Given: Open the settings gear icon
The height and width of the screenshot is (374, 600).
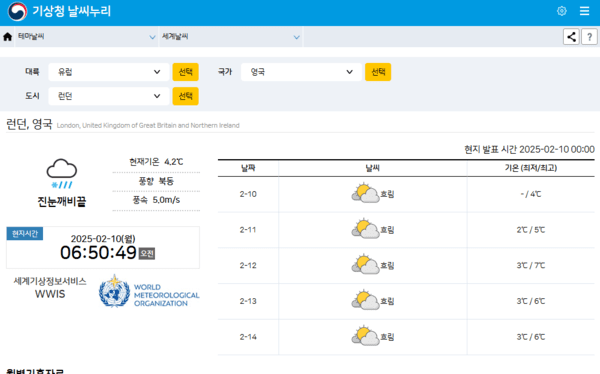Looking at the screenshot, I should pyautogui.click(x=561, y=11).
